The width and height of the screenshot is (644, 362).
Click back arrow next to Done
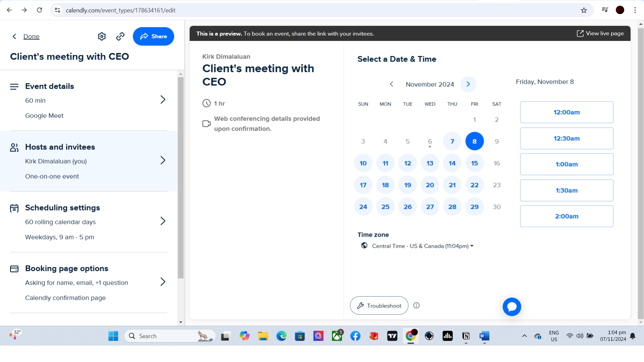(14, 37)
